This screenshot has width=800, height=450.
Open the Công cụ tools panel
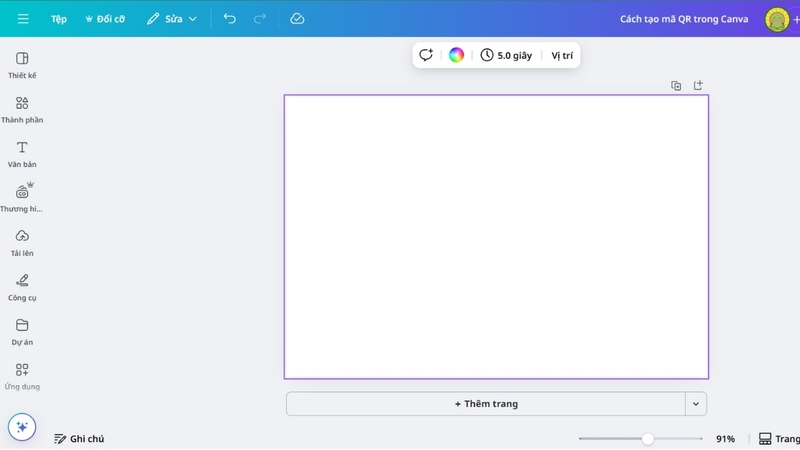coord(22,287)
